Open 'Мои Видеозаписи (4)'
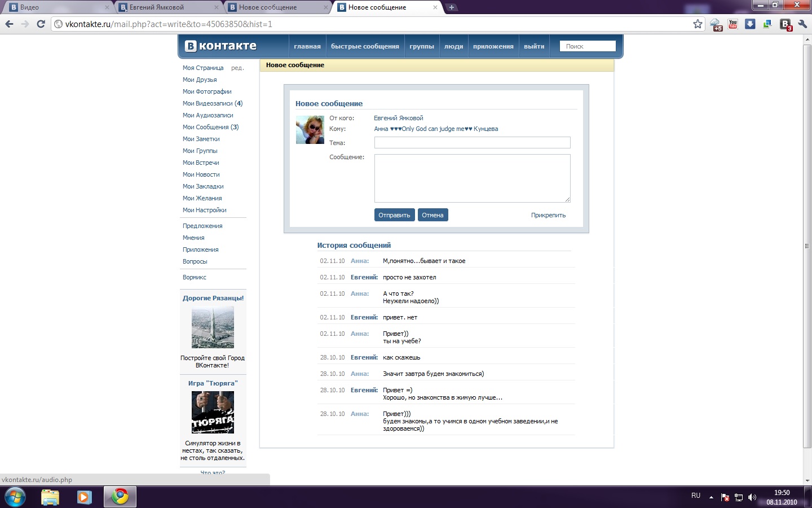812x508 pixels. pyautogui.click(x=213, y=103)
